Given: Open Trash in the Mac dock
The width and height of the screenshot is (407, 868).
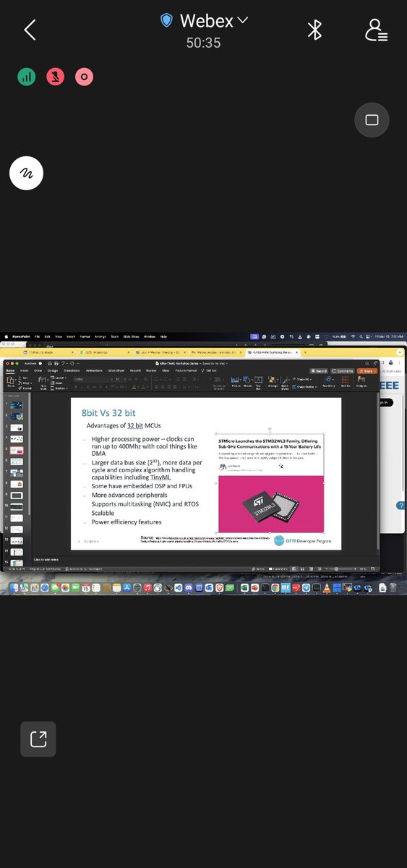Looking at the screenshot, I should pos(393,587).
